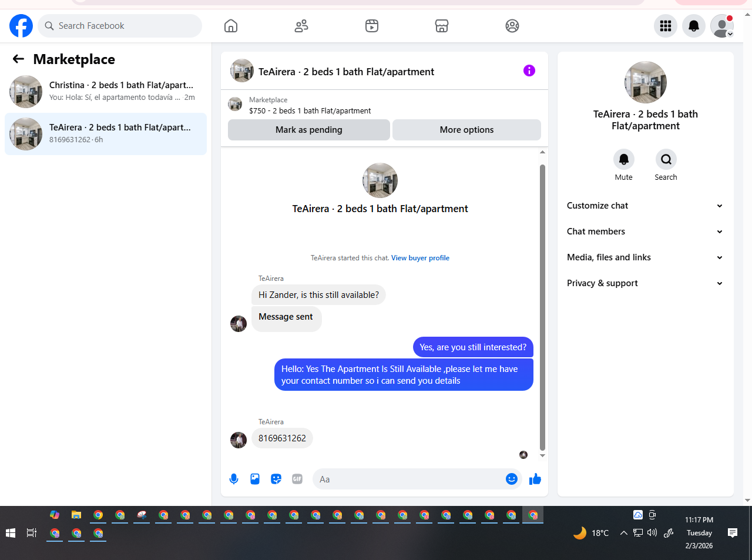Click the profile picture in right panel
This screenshot has height=560, width=752.
pyautogui.click(x=646, y=82)
